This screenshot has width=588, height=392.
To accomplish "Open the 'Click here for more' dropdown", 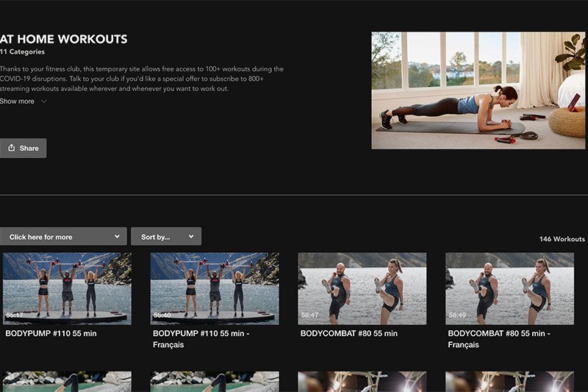I will 63,237.
